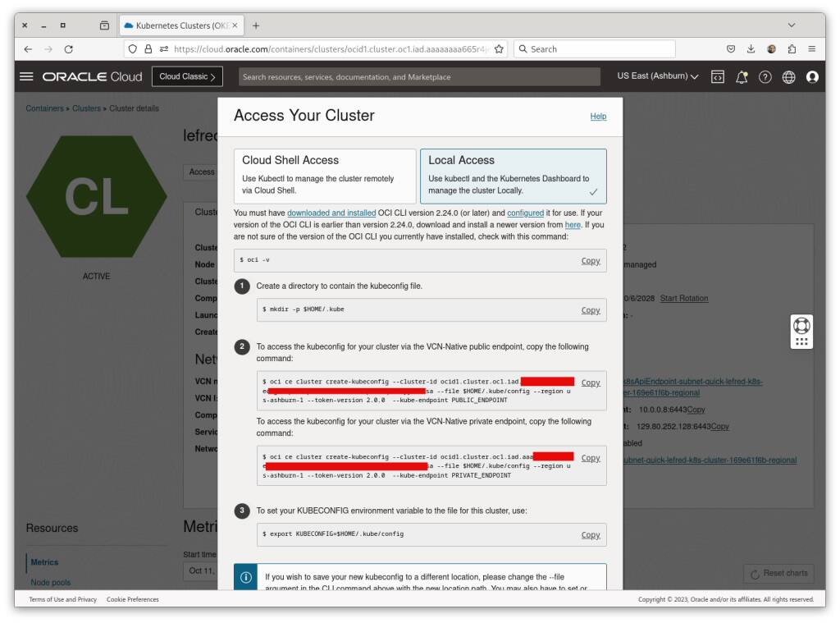Copy the export KUBECONFIG command
Viewport: 840px width, 623px height.
(x=591, y=534)
